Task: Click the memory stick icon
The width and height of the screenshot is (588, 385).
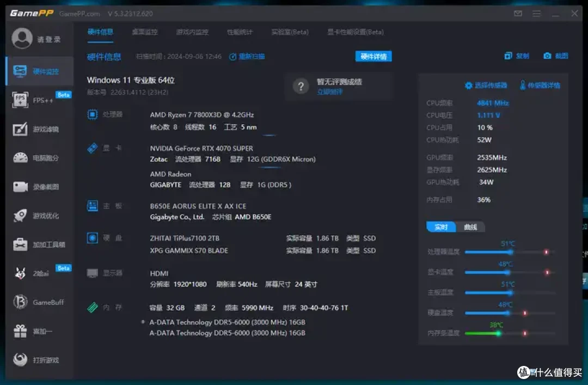Action: click(92, 307)
